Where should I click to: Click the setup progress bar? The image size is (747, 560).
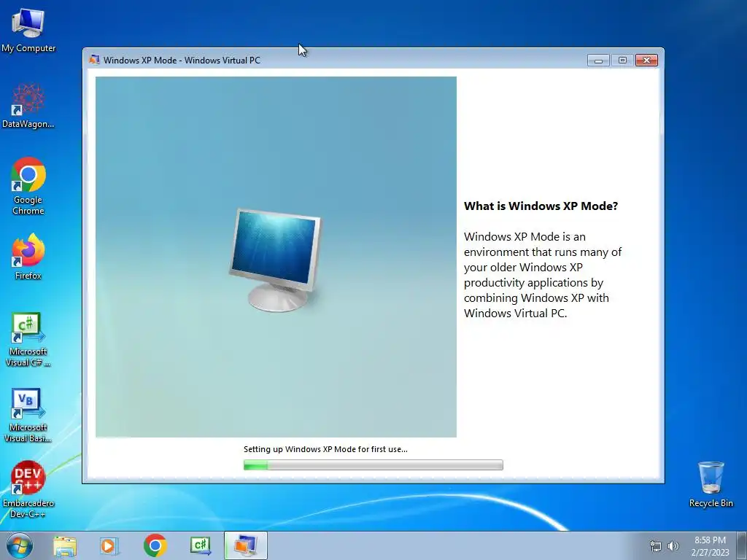point(373,464)
